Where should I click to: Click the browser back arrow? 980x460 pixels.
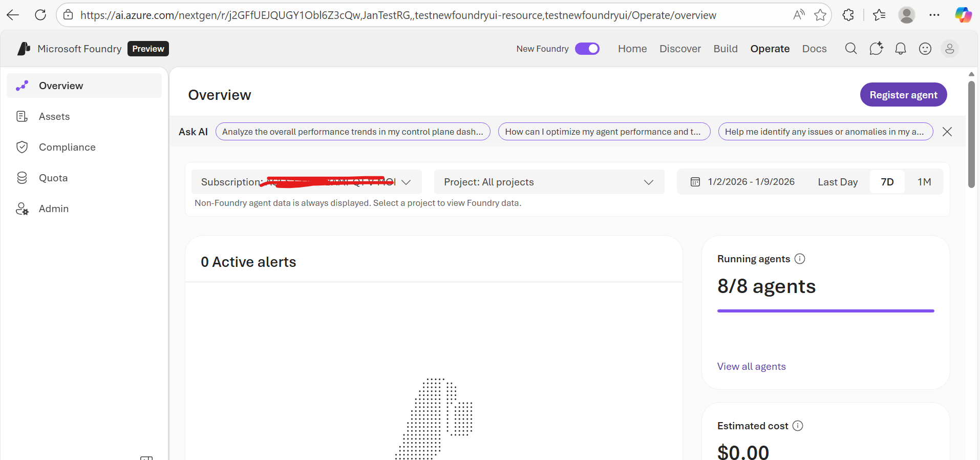(x=13, y=15)
